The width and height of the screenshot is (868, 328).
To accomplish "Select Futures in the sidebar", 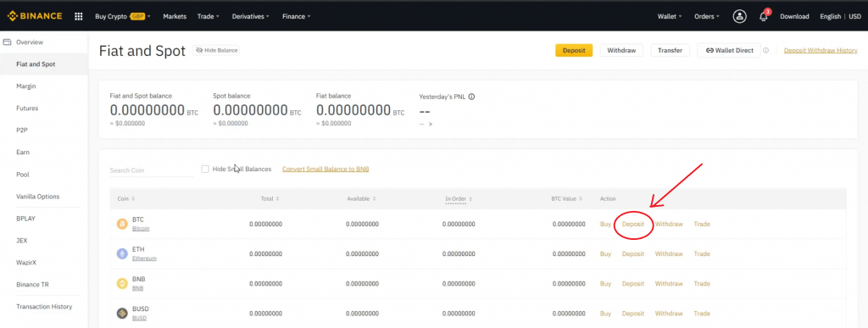I will tap(27, 108).
